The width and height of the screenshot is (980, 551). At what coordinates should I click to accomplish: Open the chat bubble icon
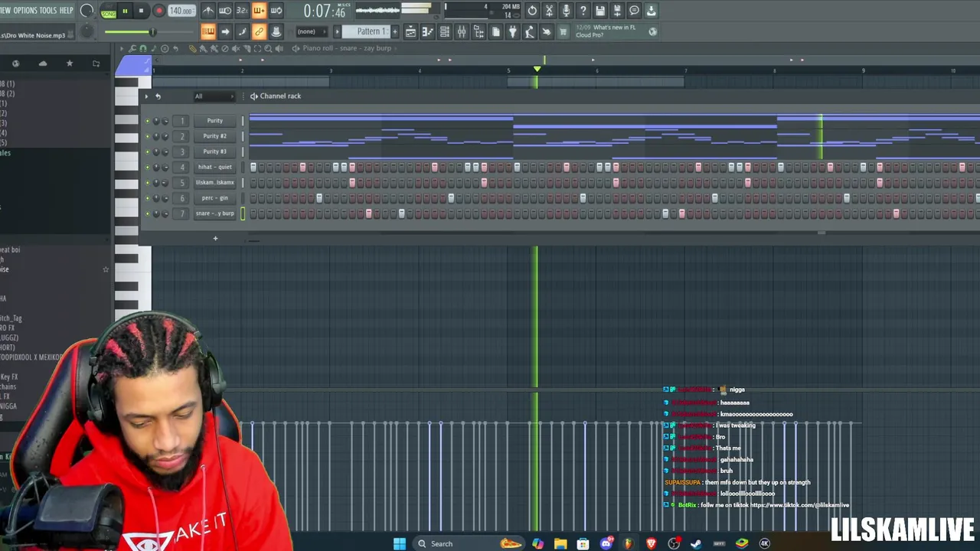click(x=634, y=11)
